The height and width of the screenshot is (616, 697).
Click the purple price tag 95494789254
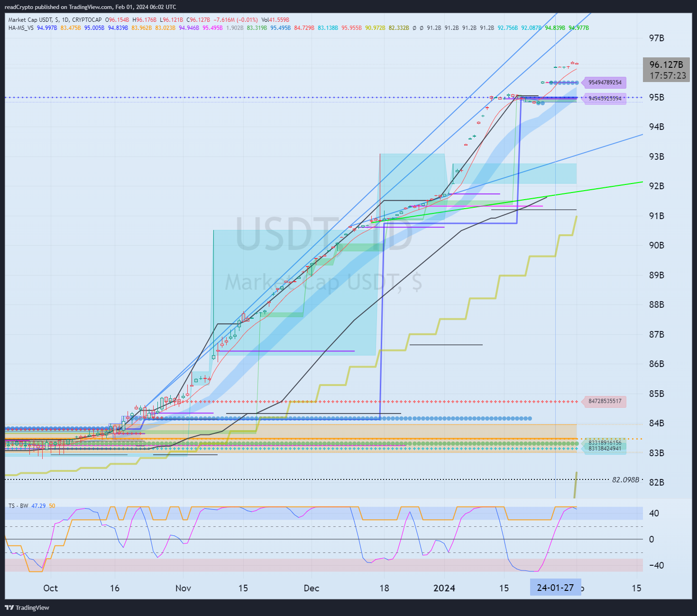click(605, 83)
